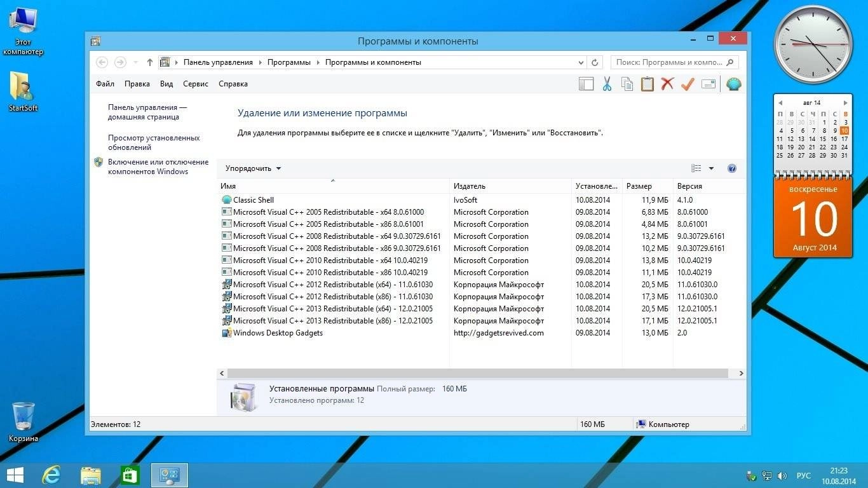Open Classic Shell settings shell icon
Viewport: 868px width, 488px height.
734,84
